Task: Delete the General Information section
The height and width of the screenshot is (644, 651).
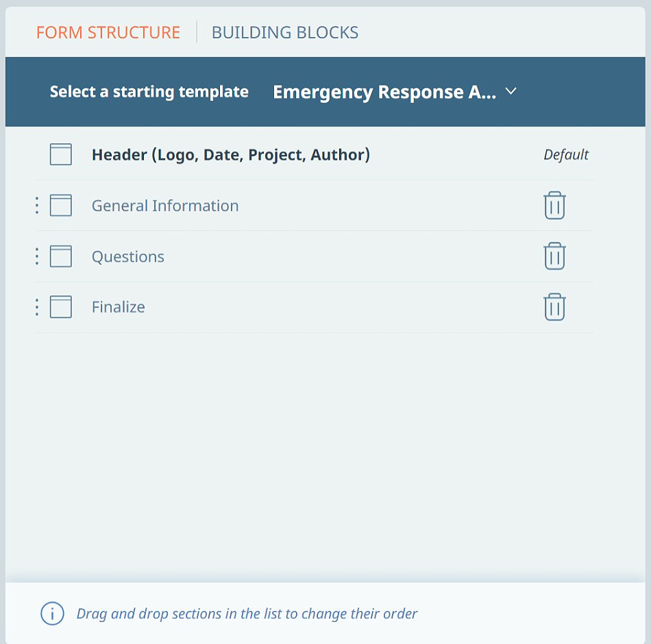Action: coord(554,205)
